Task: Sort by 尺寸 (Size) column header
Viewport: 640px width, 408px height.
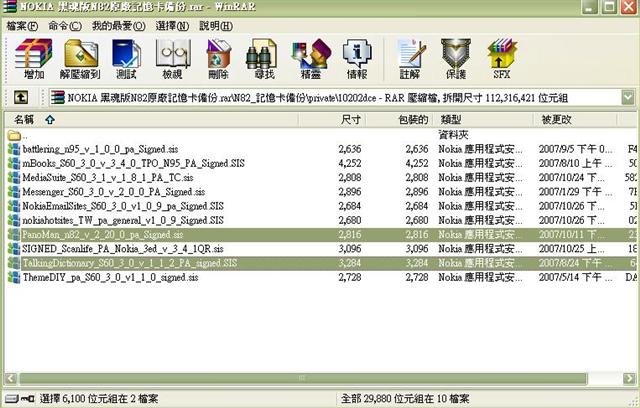Action: (350, 119)
